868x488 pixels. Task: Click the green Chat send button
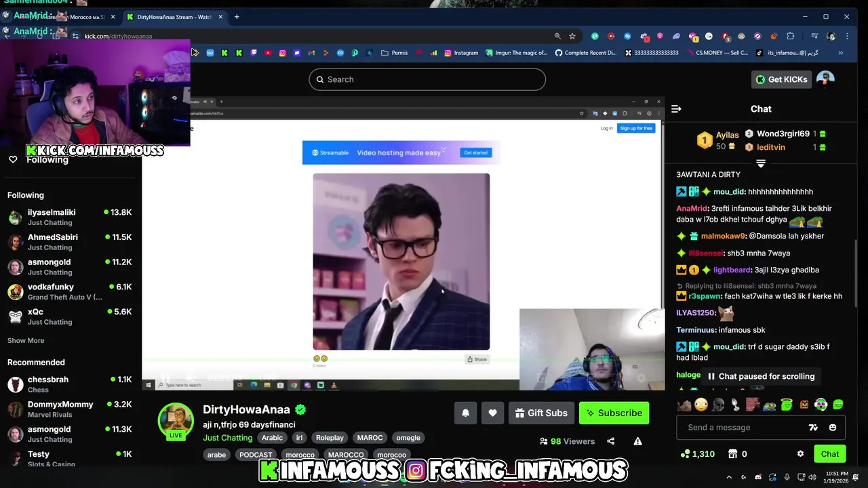[x=830, y=454]
